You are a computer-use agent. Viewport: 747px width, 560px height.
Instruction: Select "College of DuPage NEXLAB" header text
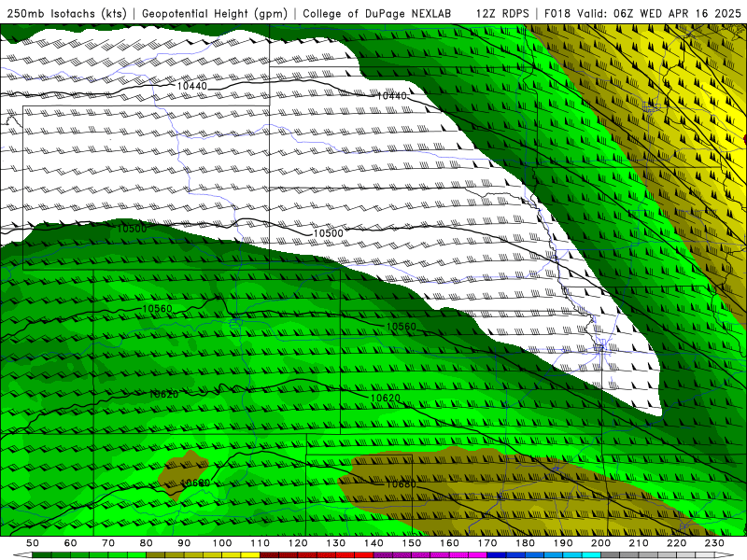tap(376, 13)
